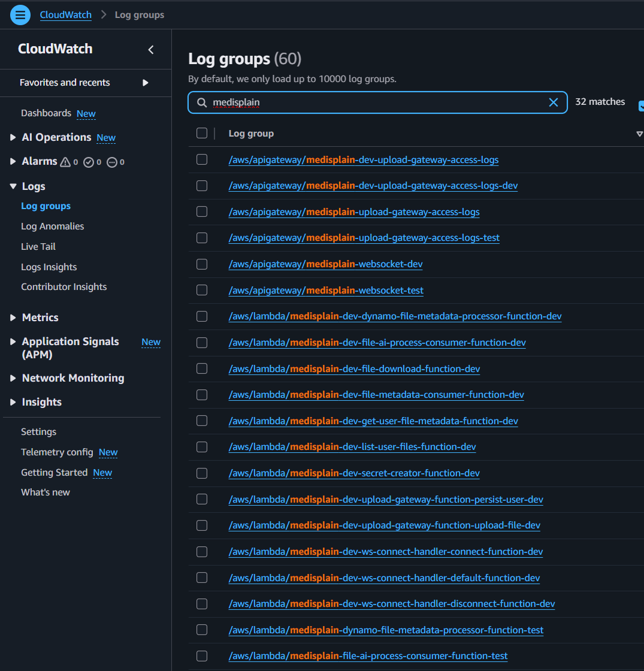Open medisplain-websocket-dev log group

click(325, 264)
